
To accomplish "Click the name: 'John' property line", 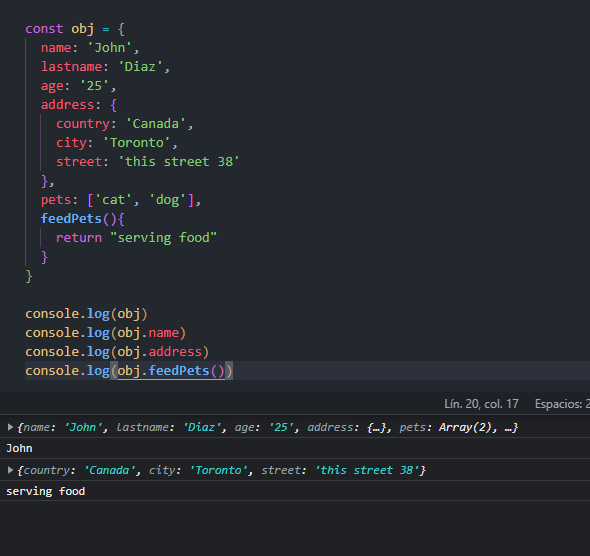I will 90,48.
